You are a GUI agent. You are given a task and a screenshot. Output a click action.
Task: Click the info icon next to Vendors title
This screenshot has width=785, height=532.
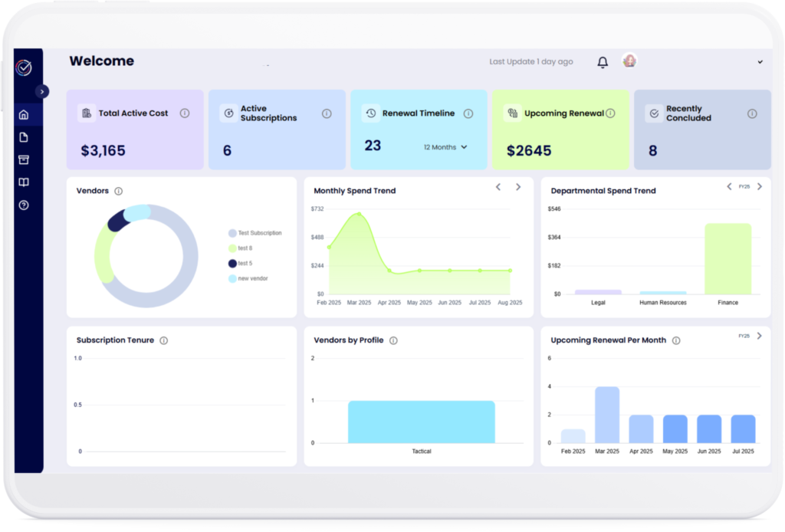[119, 191]
